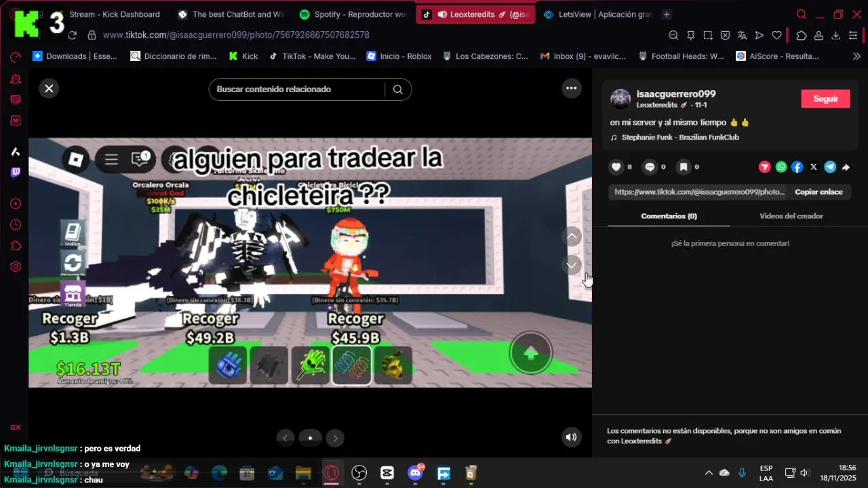Switch to the LetsView browser tab
Image resolution: width=868 pixels, height=488 pixels.
tap(597, 14)
